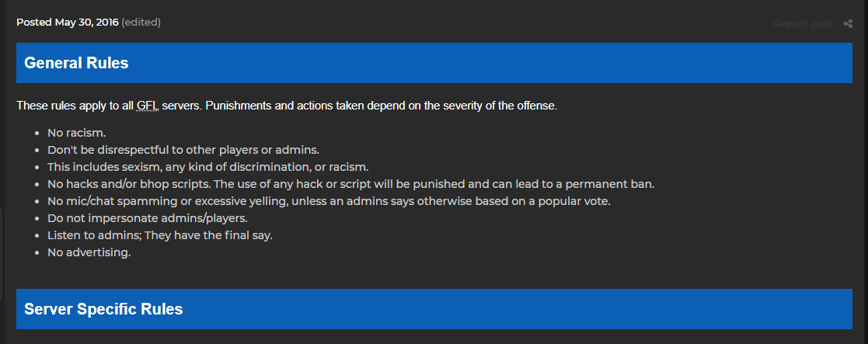The width and height of the screenshot is (868, 344).
Task: Select the General Rules blue header
Action: [x=434, y=63]
